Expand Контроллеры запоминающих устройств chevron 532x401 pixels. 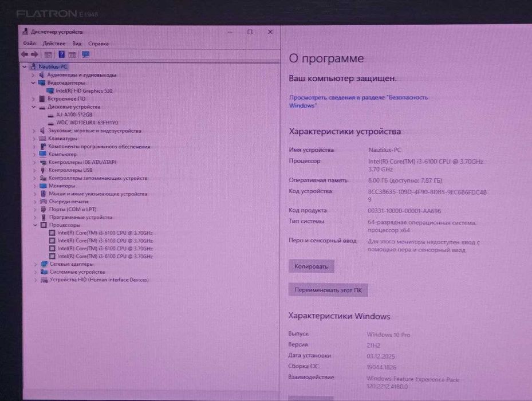[34, 178]
